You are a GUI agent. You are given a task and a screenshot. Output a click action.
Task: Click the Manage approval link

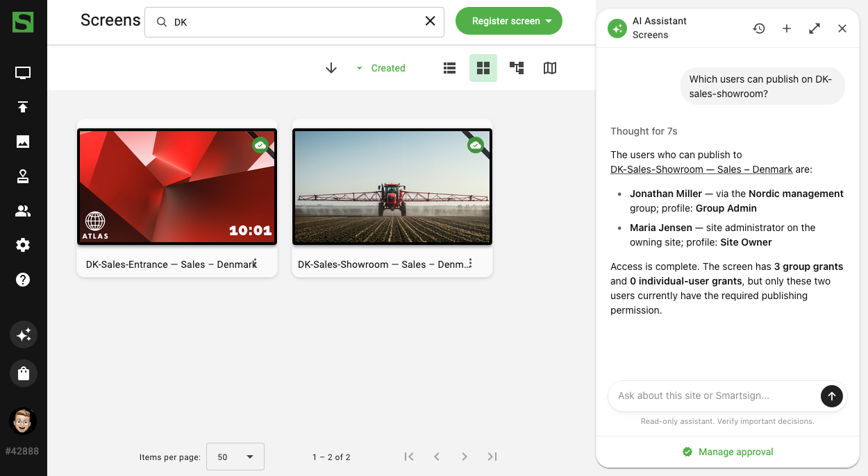tap(728, 452)
